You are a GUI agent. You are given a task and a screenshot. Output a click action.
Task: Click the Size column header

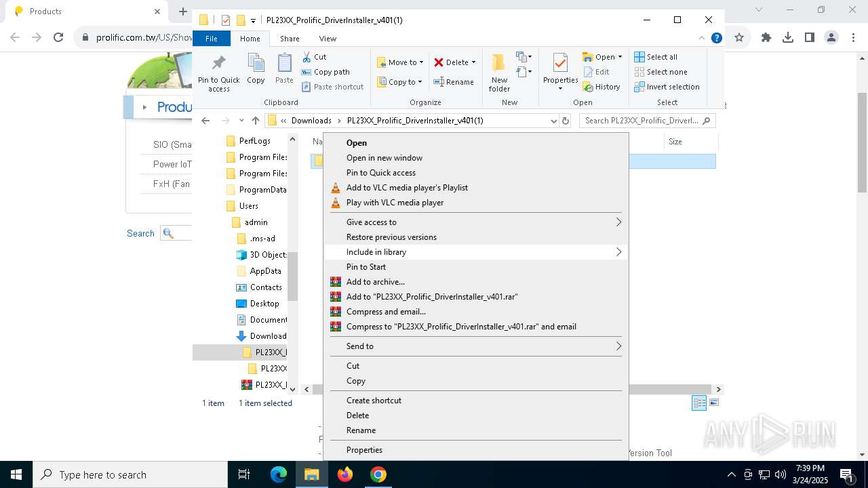[x=691, y=142]
